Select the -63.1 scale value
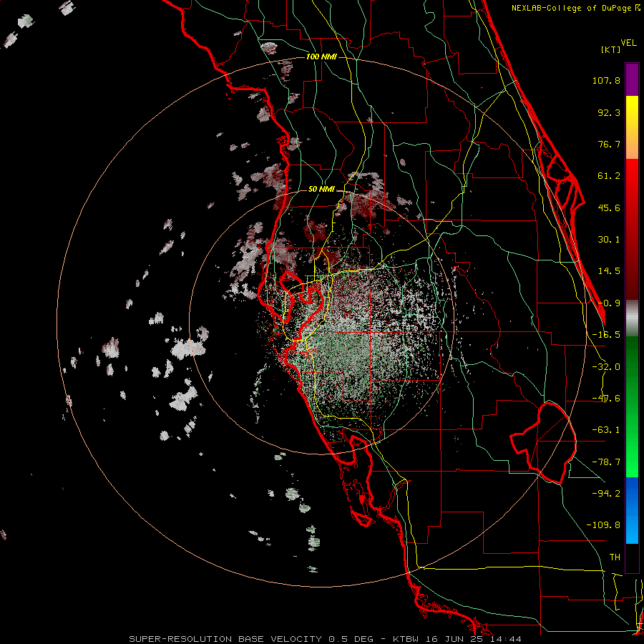644x644 pixels. (606, 430)
